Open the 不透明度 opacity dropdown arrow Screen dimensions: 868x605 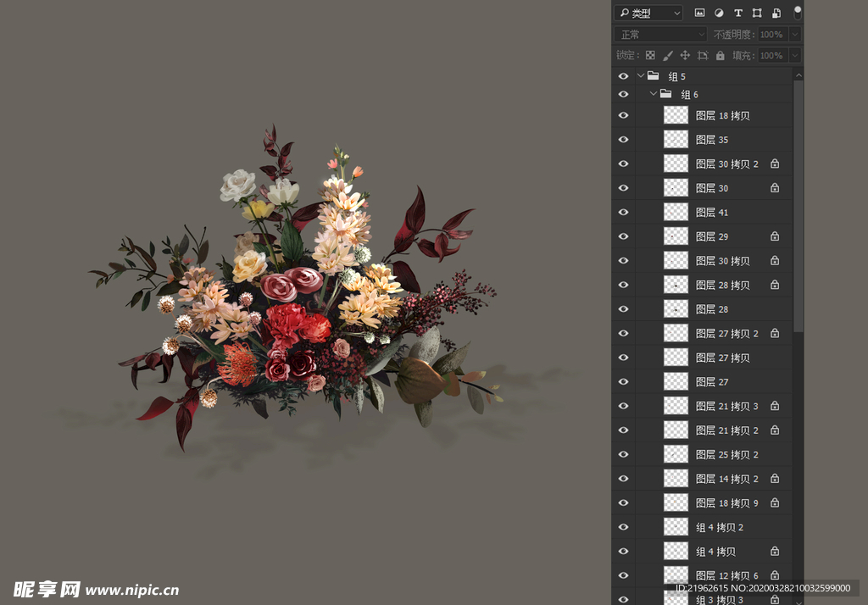(794, 35)
